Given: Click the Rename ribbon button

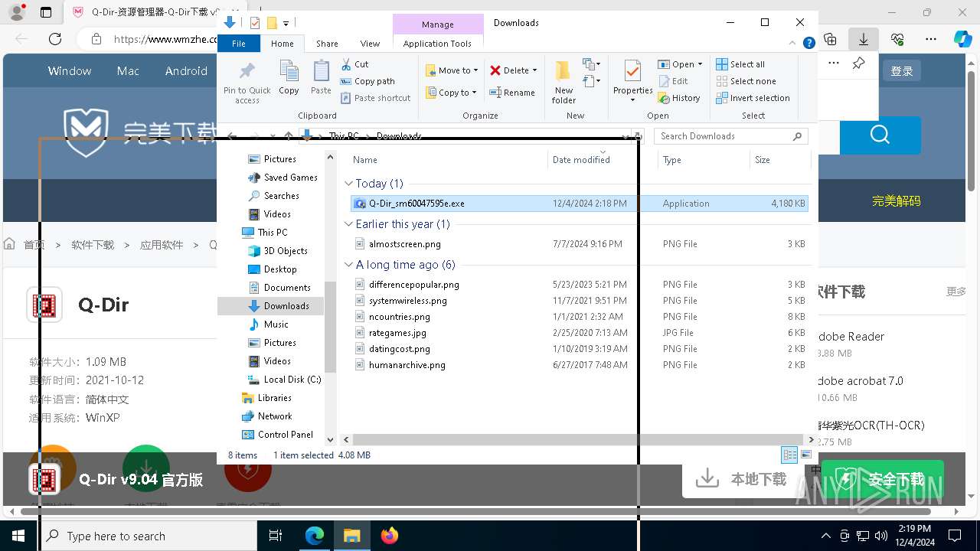Looking at the screenshot, I should point(512,93).
